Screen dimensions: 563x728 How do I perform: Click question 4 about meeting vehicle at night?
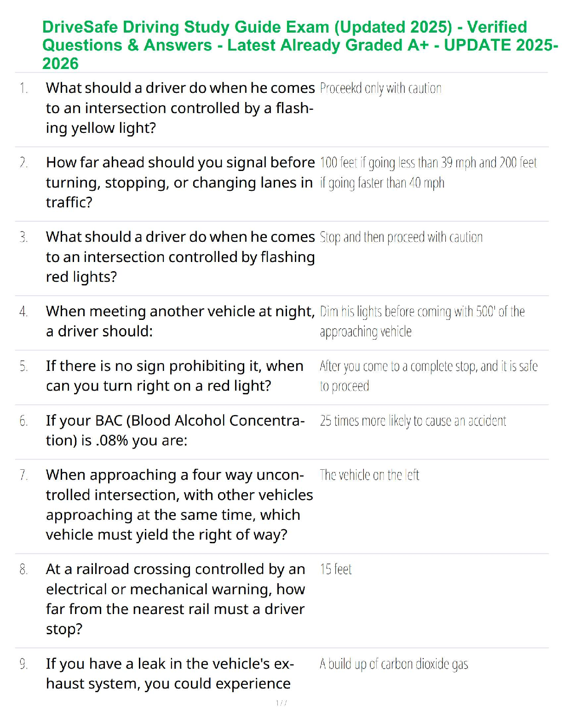[x=180, y=321]
